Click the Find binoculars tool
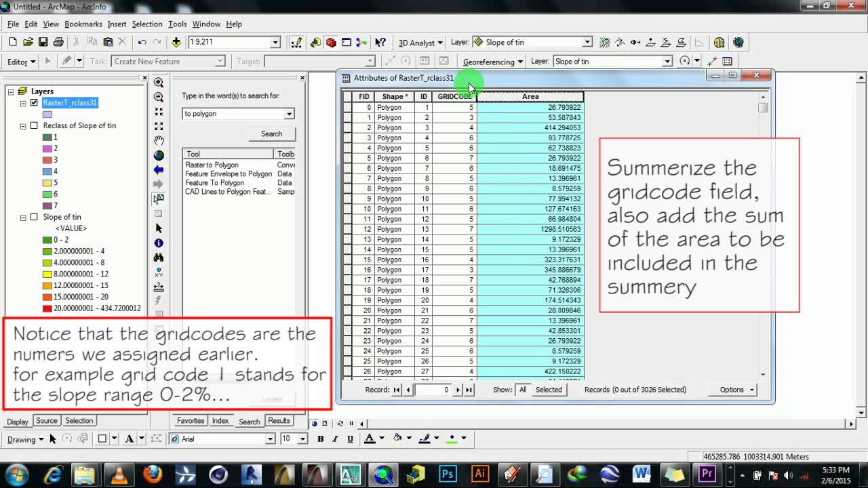The image size is (868, 488). (x=159, y=258)
